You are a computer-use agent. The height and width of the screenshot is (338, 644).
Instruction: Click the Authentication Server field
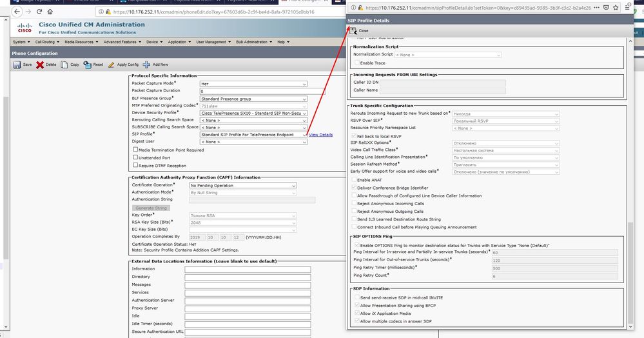pyautogui.click(x=248, y=301)
